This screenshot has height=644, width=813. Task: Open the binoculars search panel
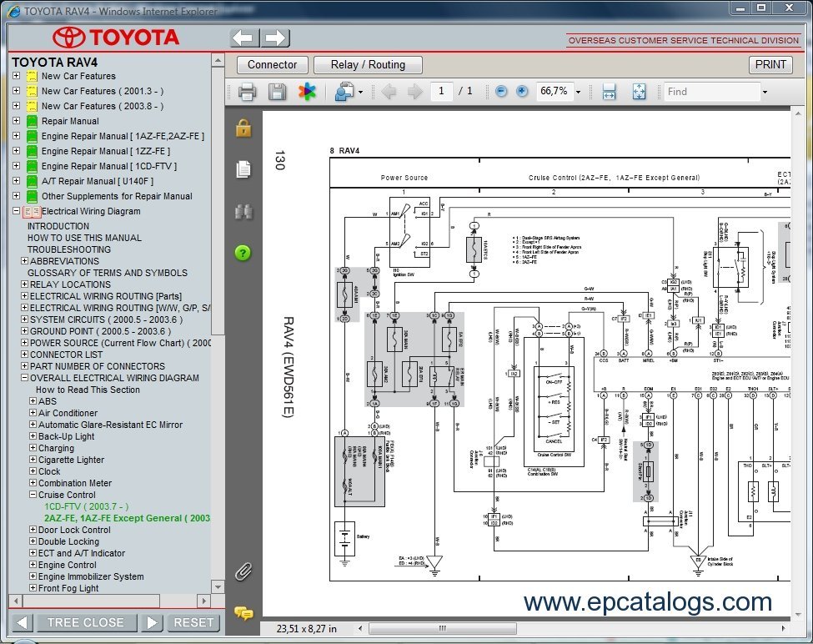click(243, 212)
